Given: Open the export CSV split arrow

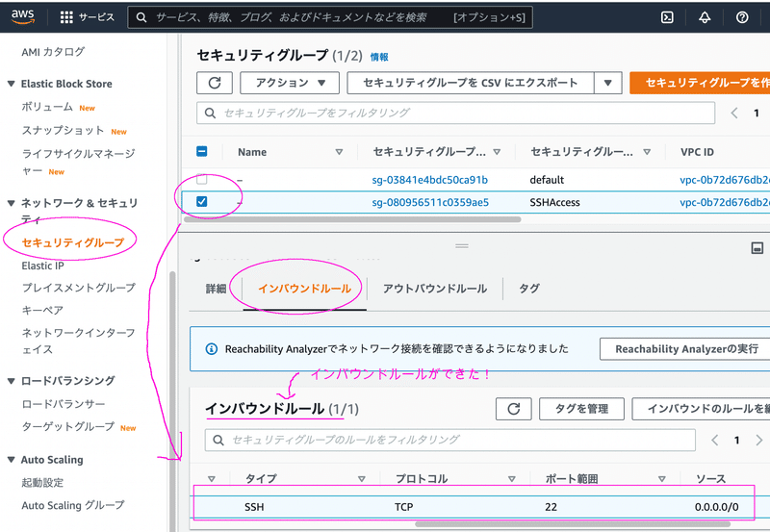Looking at the screenshot, I should tap(608, 83).
